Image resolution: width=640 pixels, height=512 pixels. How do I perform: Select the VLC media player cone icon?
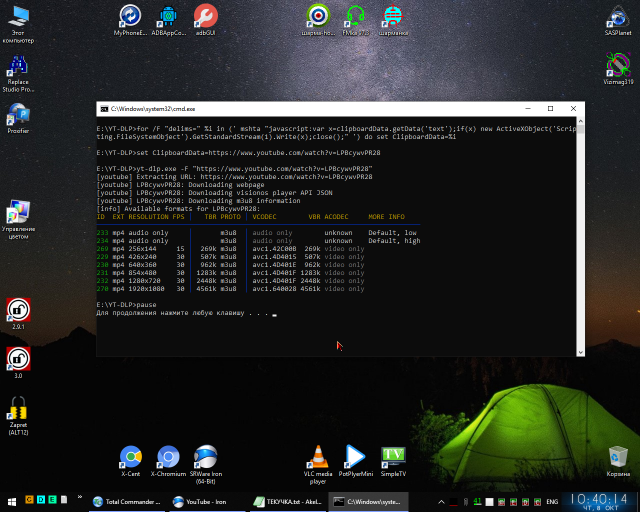click(318, 465)
